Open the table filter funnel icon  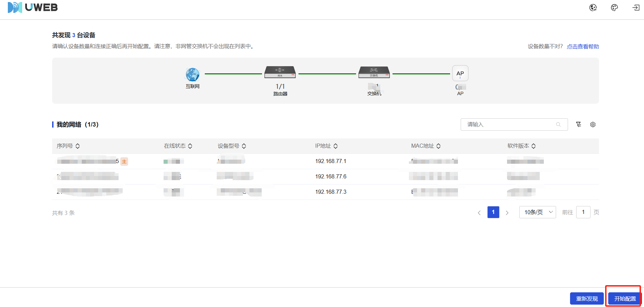click(579, 125)
